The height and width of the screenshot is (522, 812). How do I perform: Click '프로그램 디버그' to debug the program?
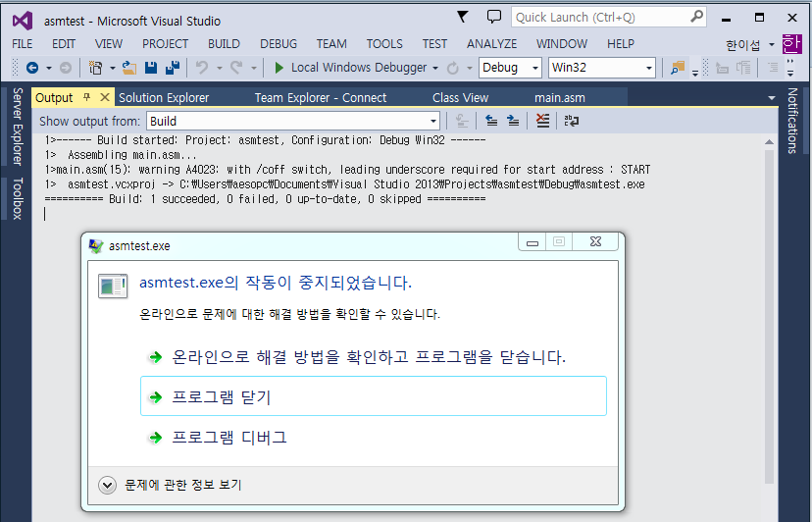click(x=229, y=438)
